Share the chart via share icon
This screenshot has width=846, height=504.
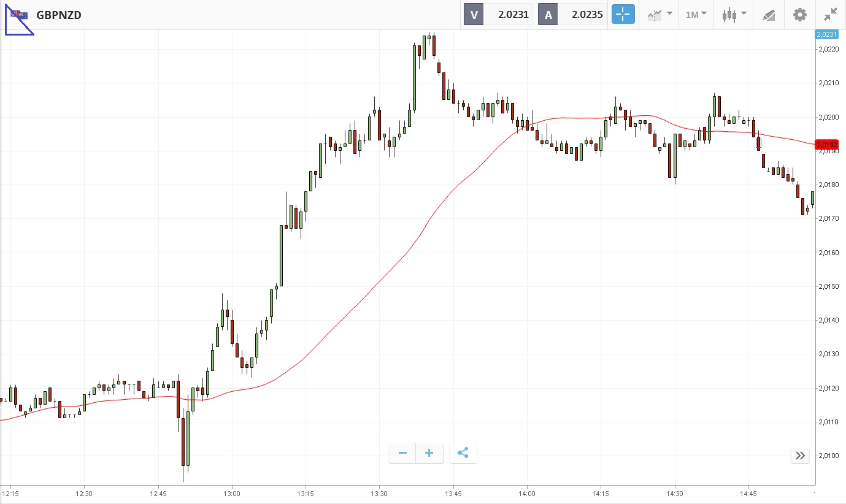click(x=463, y=453)
